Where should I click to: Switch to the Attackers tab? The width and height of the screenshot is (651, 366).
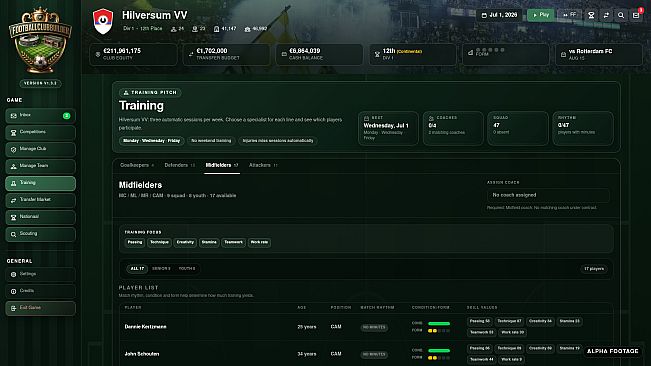click(263, 165)
